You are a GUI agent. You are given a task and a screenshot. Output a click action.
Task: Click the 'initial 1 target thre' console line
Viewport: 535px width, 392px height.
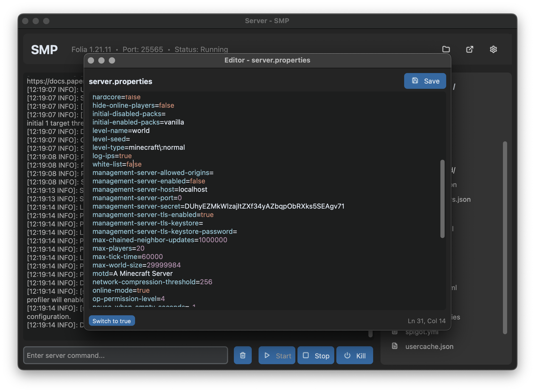click(55, 123)
